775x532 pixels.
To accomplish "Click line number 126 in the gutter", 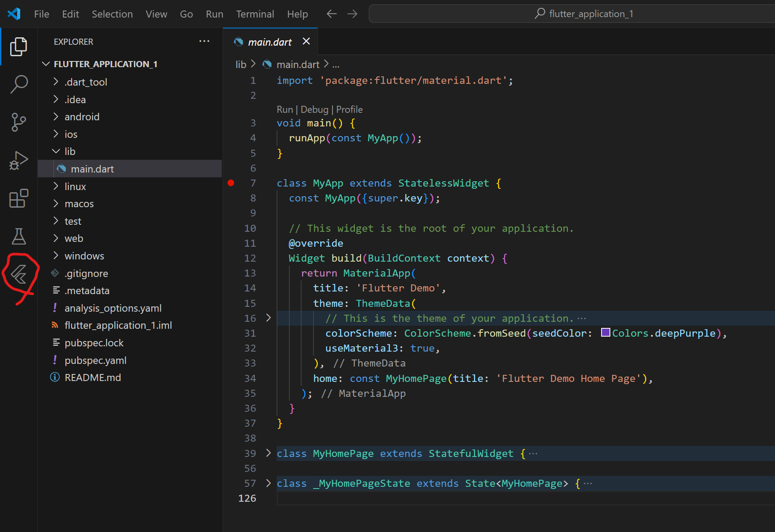I will coord(247,498).
